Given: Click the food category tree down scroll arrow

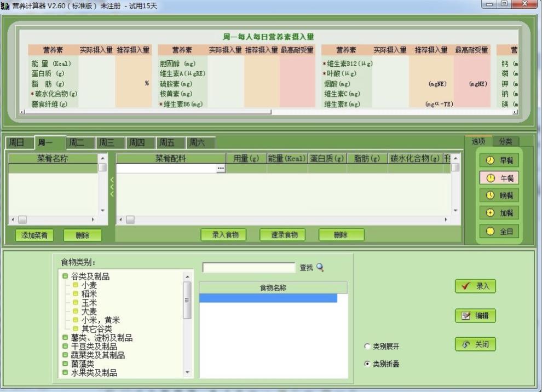Looking at the screenshot, I should click(187, 372).
